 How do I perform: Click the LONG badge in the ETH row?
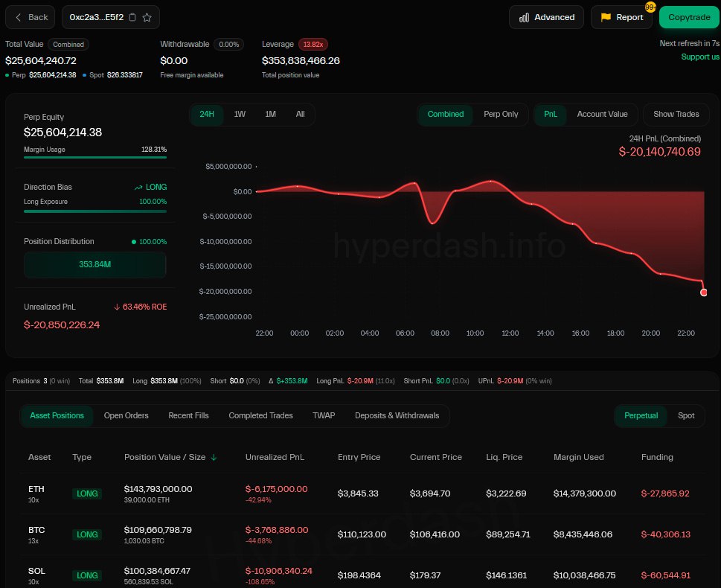88,493
